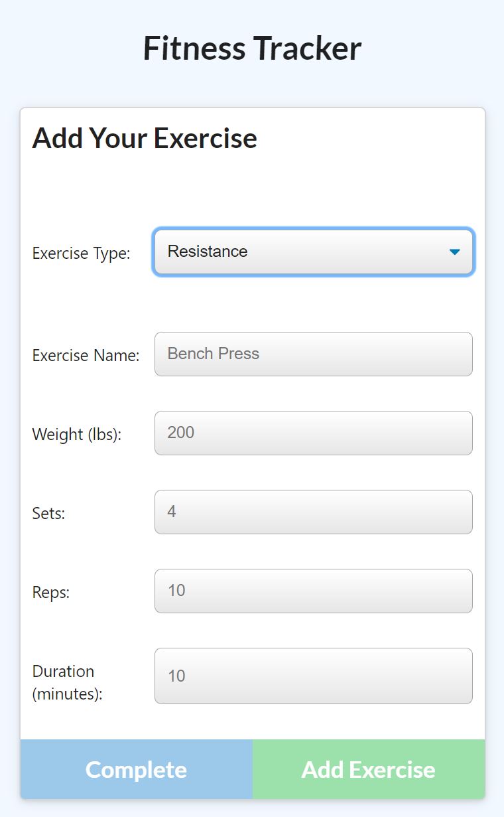The image size is (504, 817).
Task: Click the Sets input showing 4
Action: coord(312,512)
